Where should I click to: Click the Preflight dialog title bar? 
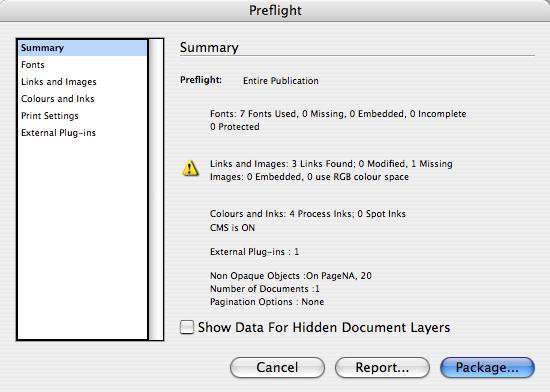coord(275,11)
